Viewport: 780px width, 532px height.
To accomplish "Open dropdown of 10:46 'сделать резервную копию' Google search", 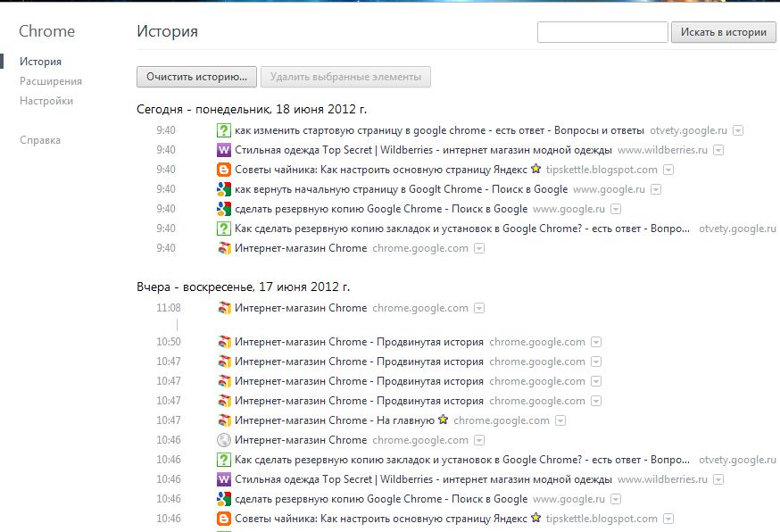I will pos(616,499).
